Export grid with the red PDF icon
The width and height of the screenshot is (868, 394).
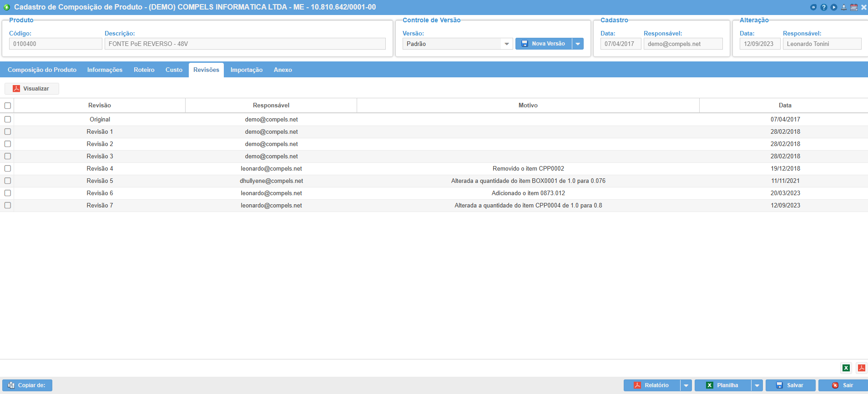(x=862, y=368)
